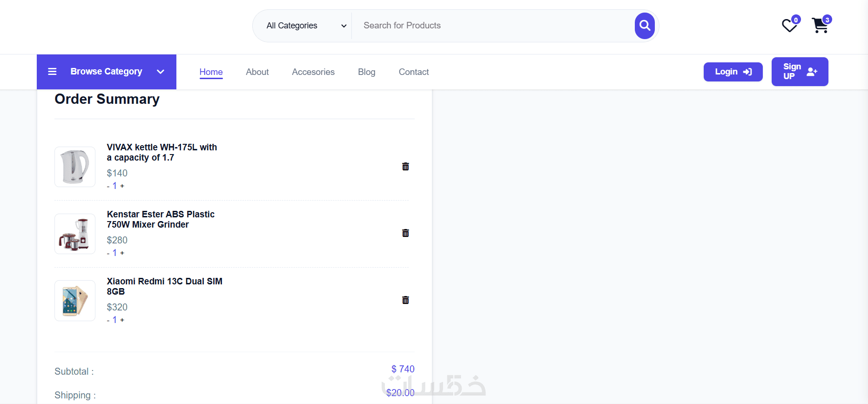Navigate to the Blog page
868x404 pixels.
(x=366, y=72)
